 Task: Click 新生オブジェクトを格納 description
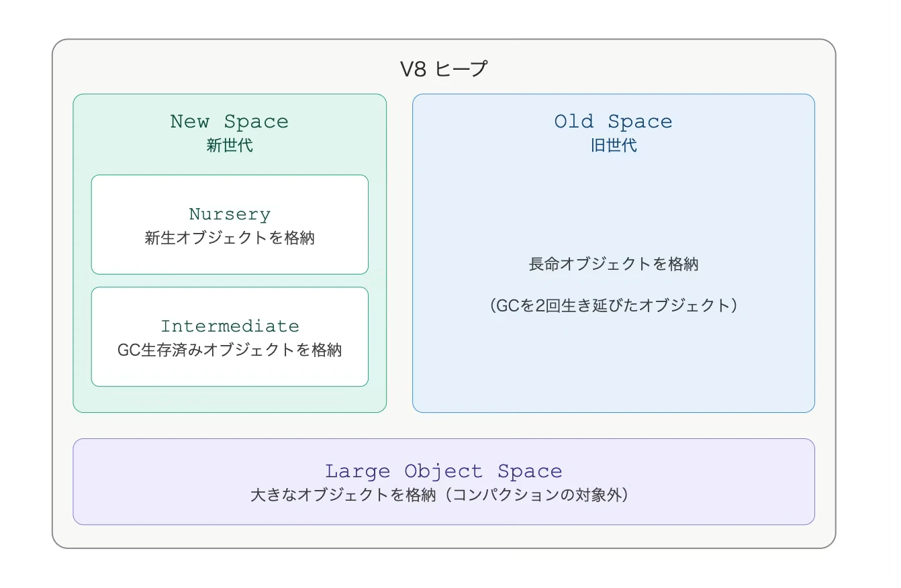[x=230, y=238]
